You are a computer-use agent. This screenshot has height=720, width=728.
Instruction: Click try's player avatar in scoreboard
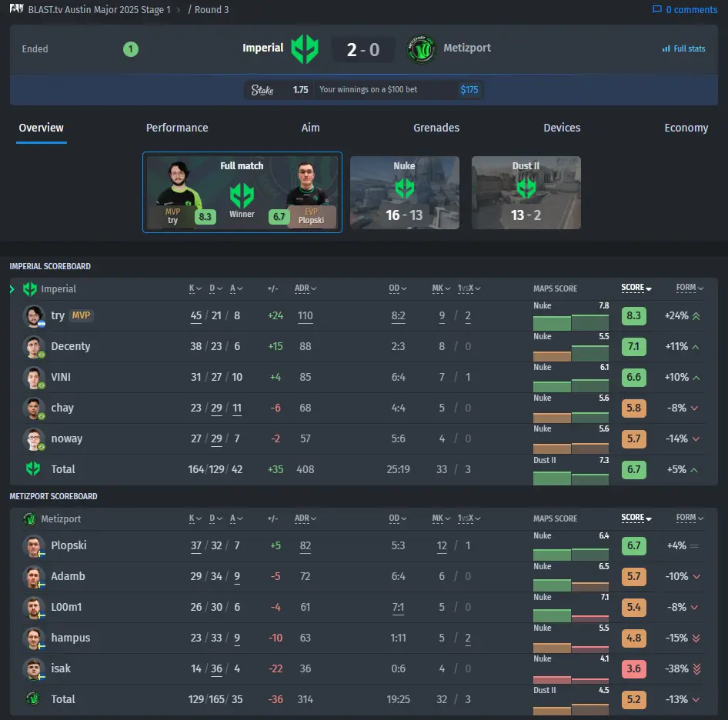click(x=33, y=316)
